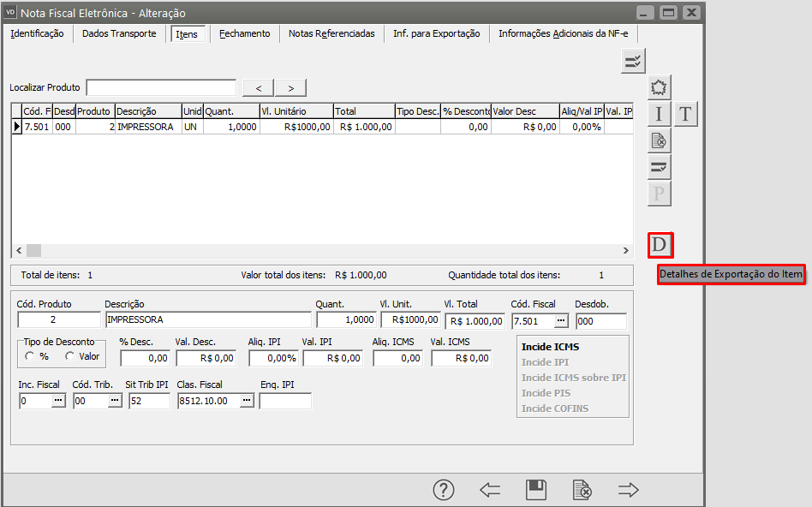This screenshot has height=507, width=812.
Task: Click the next product > button
Action: click(290, 87)
